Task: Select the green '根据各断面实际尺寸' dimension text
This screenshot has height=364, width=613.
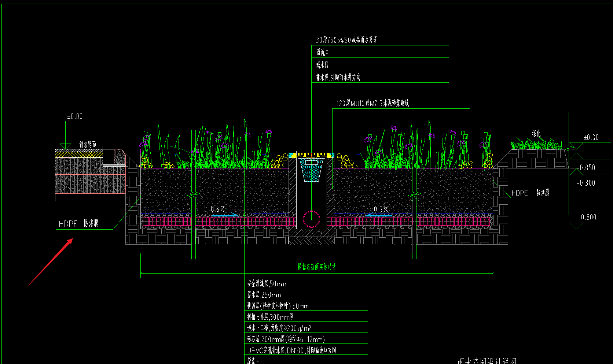Action: pos(317,267)
